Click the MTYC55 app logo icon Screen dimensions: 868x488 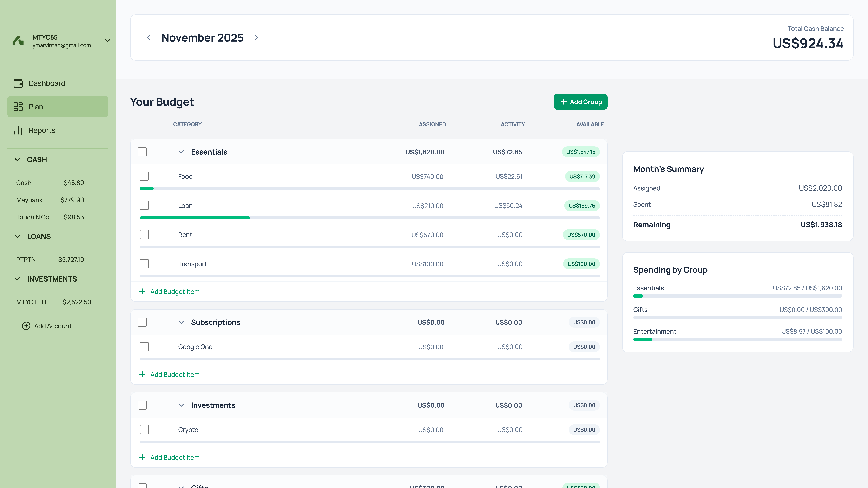click(x=18, y=41)
